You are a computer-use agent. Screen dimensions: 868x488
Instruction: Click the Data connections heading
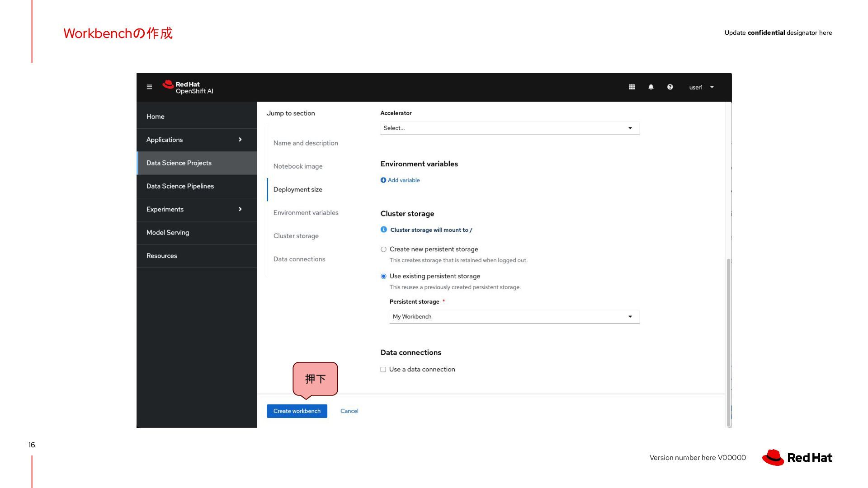(x=411, y=352)
